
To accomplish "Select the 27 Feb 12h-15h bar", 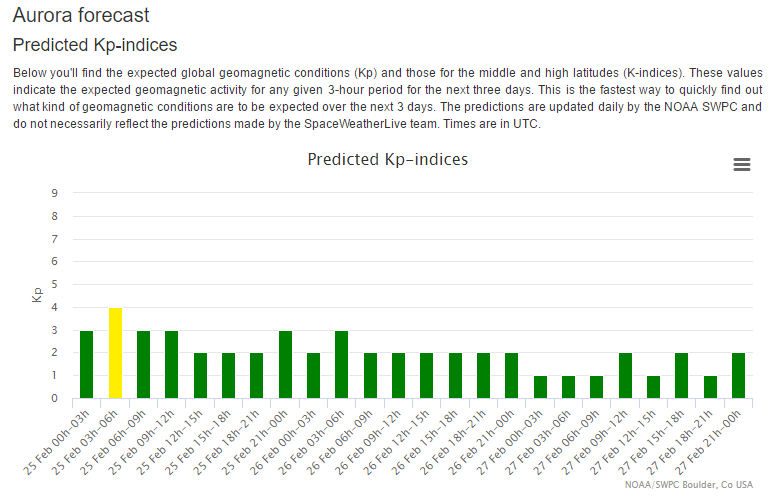I will pos(653,387).
